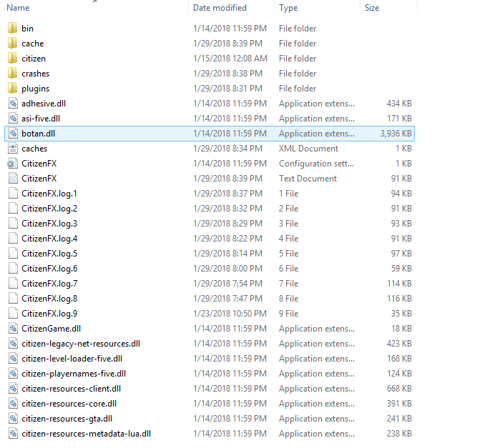The width and height of the screenshot is (497, 448).
Task: Select citizen-resources-metadata-lua.dll file name
Action: point(87,434)
